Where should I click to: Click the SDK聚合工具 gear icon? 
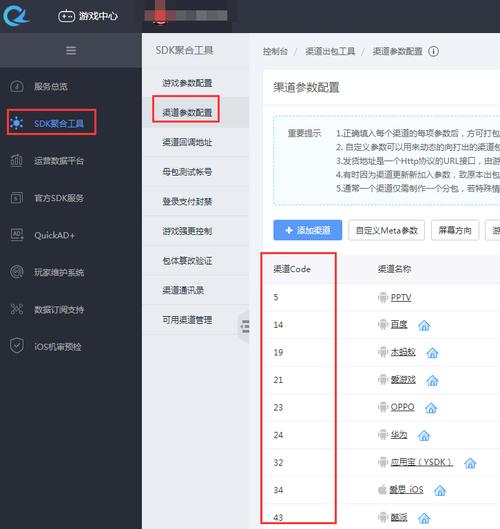tap(17, 123)
